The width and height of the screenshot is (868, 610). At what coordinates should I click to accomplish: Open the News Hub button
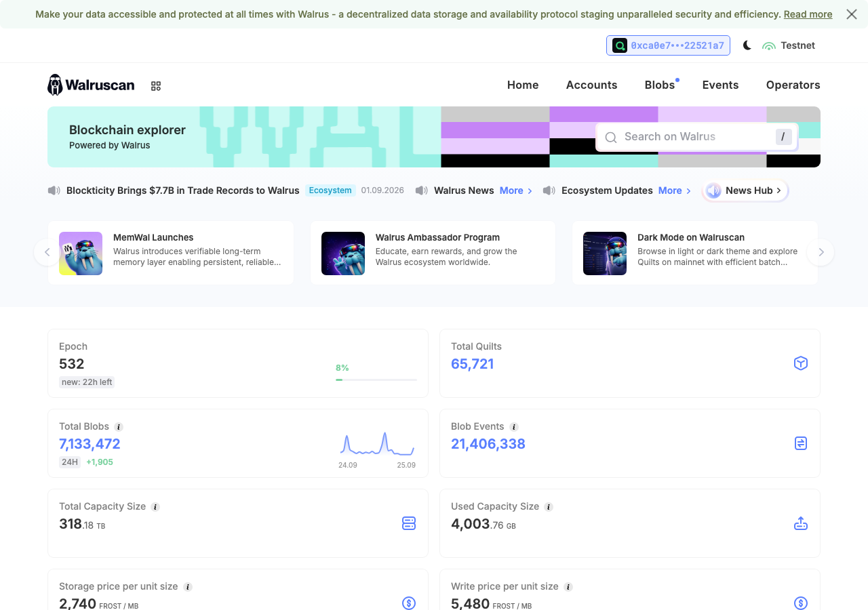pos(745,190)
